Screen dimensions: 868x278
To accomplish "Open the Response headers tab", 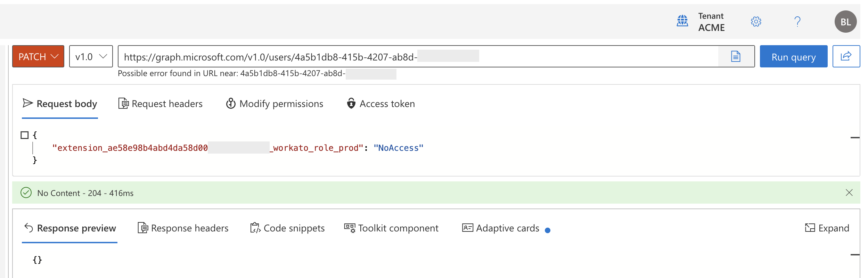I will 183,228.
